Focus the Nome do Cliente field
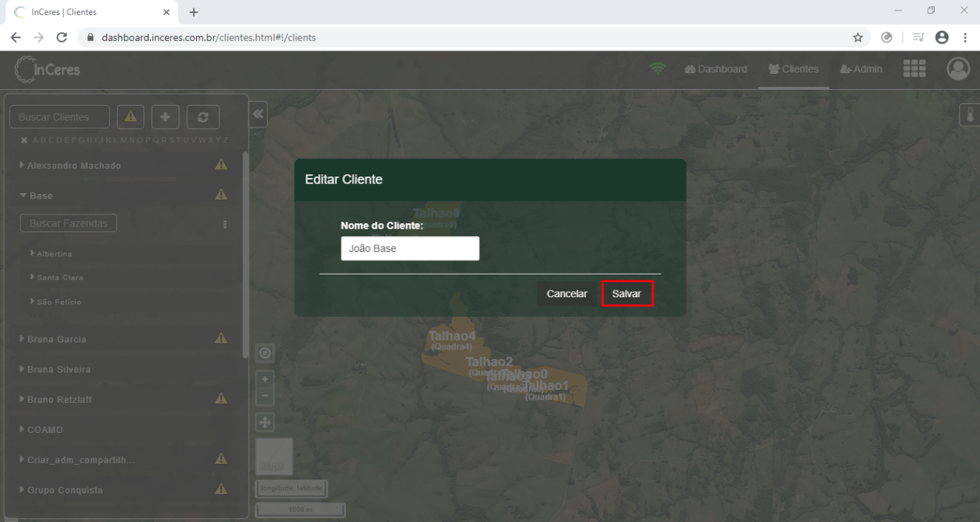 coord(410,248)
